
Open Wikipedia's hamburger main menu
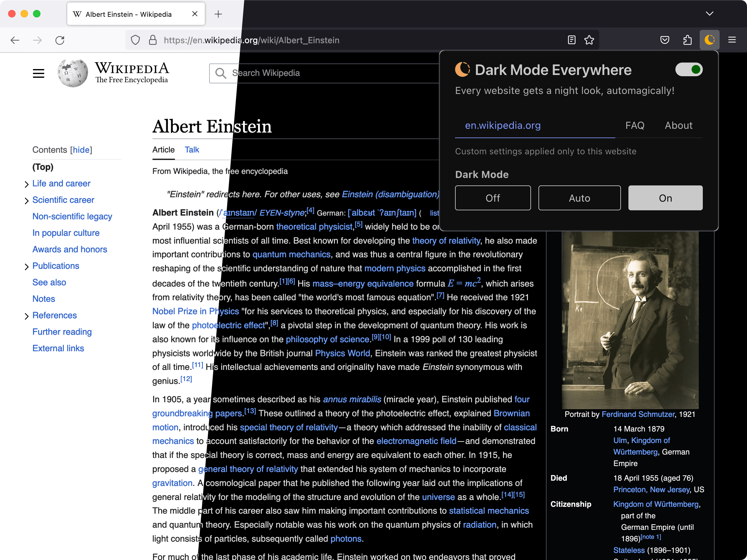click(39, 73)
